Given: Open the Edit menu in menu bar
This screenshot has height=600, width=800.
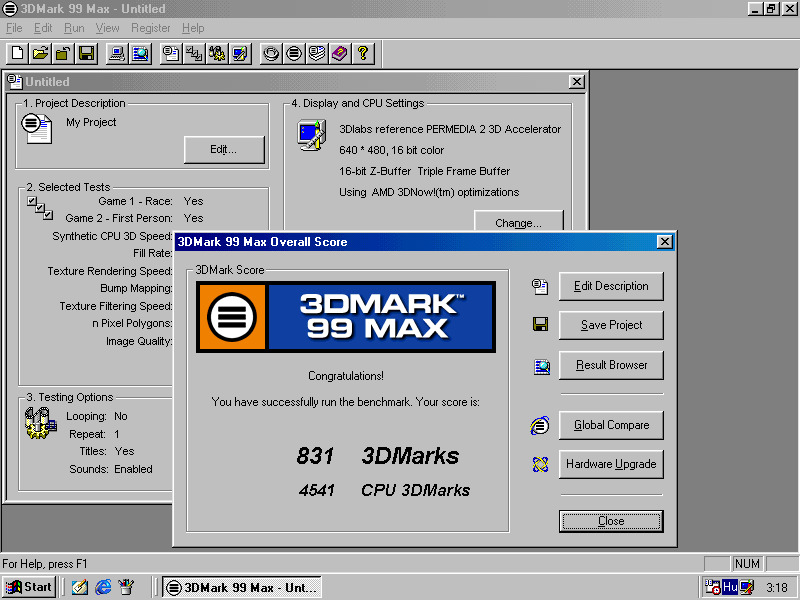Looking at the screenshot, I should tap(43, 28).
